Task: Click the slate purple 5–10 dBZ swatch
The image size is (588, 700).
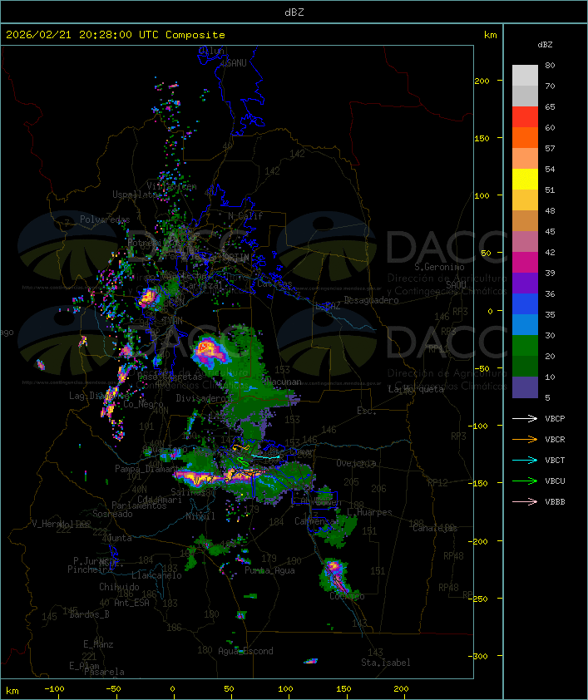Action: 525,387
